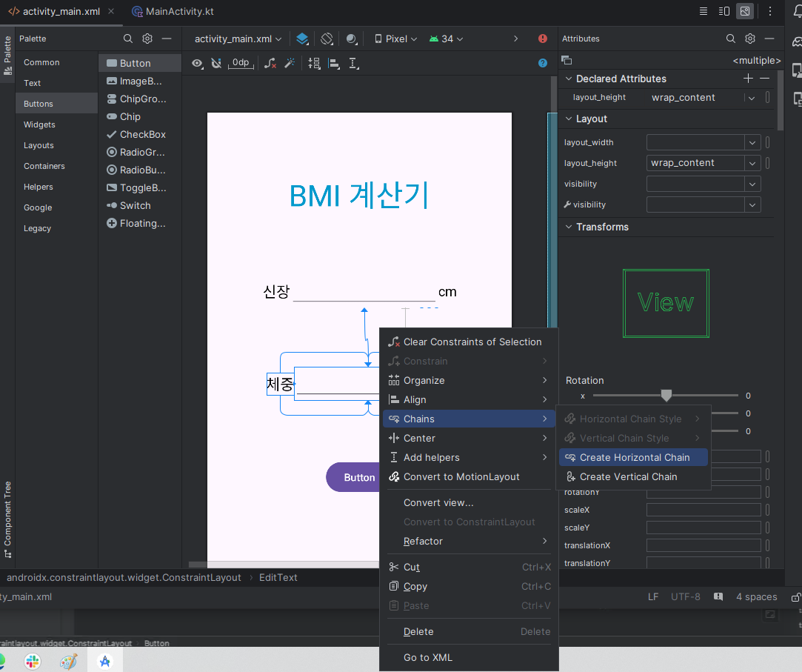Choose Go to XML in context menu

(x=427, y=658)
